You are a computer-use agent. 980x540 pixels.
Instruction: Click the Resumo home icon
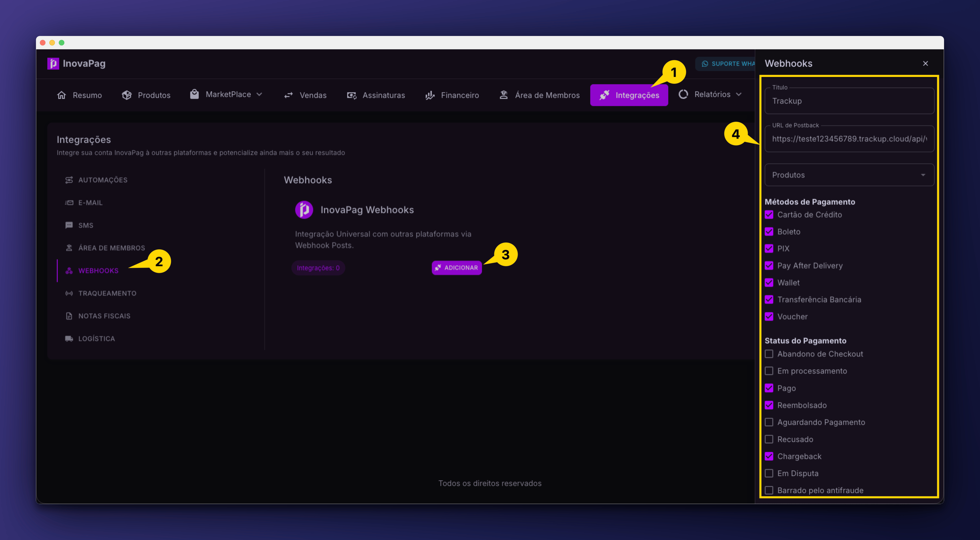[61, 95]
